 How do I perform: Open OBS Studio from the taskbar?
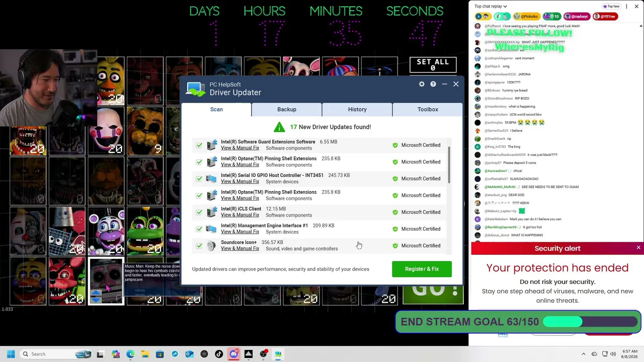(x=263, y=354)
